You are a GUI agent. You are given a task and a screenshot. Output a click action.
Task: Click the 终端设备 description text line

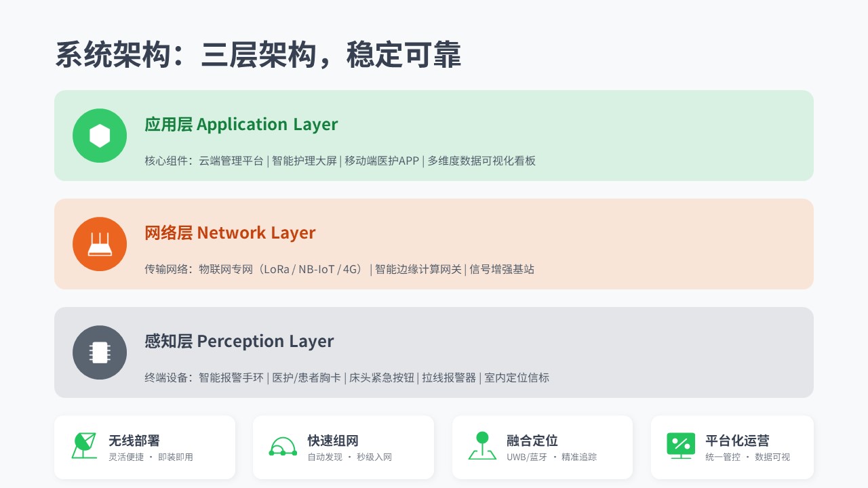pyautogui.click(x=347, y=378)
